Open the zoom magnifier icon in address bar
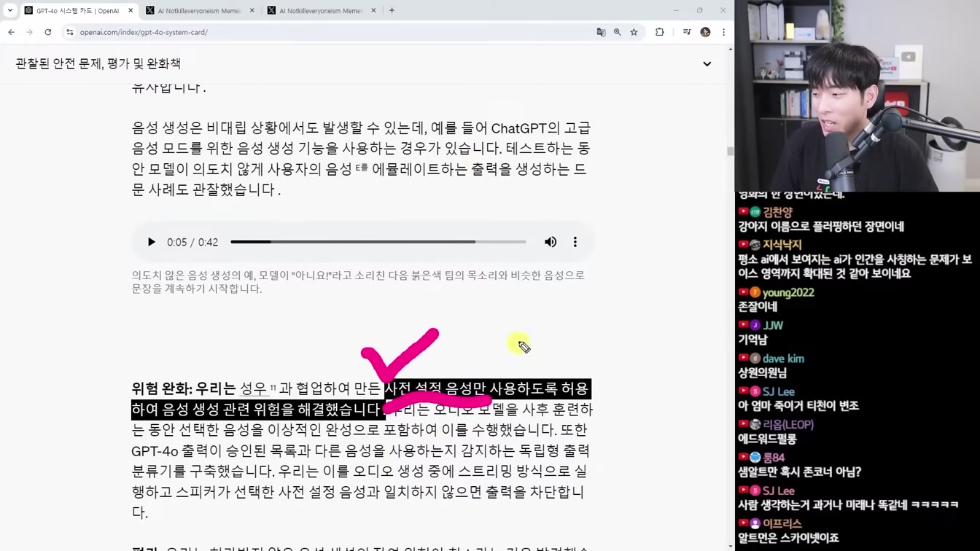The width and height of the screenshot is (980, 551). click(x=618, y=32)
